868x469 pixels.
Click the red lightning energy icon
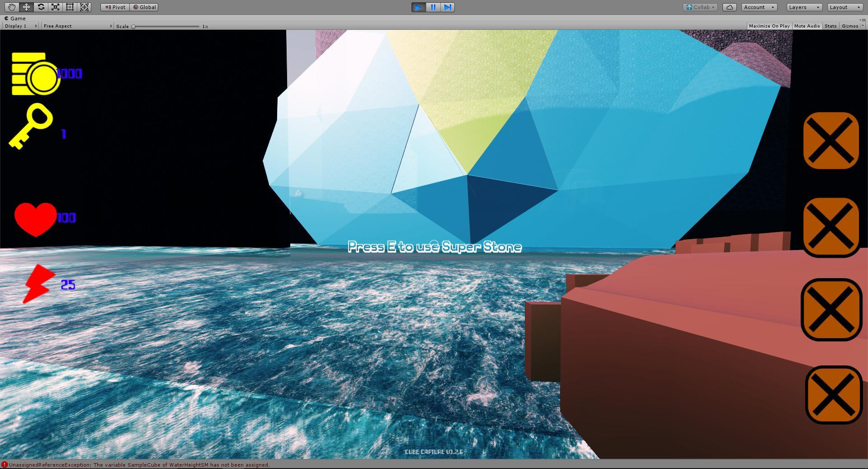(39, 284)
